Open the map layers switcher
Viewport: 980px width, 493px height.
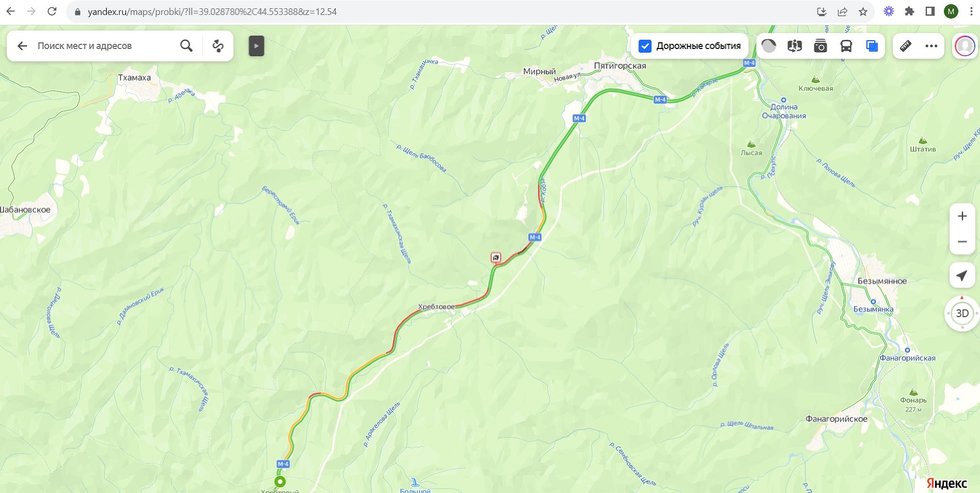point(872,46)
